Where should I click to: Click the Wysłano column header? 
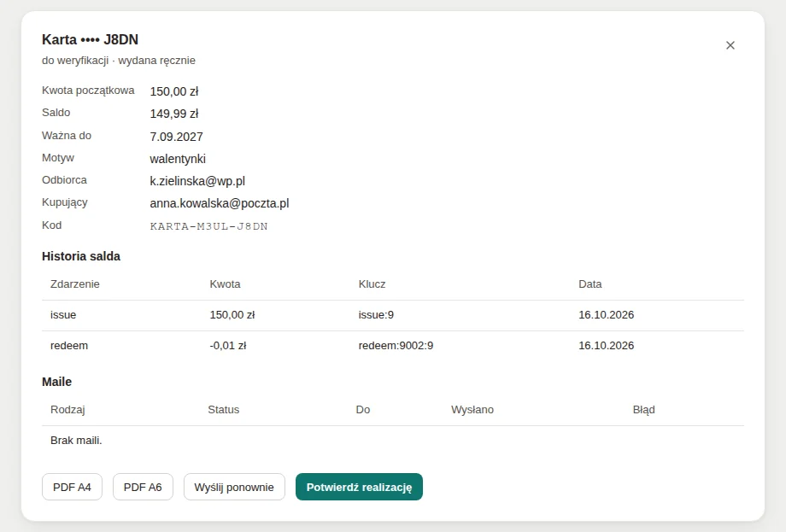coord(472,410)
